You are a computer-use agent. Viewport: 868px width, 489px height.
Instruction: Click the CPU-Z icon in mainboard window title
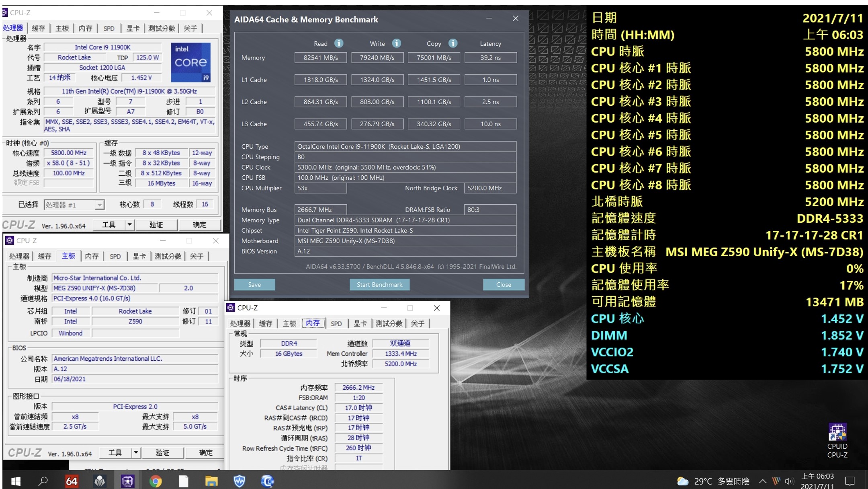tap(10, 240)
